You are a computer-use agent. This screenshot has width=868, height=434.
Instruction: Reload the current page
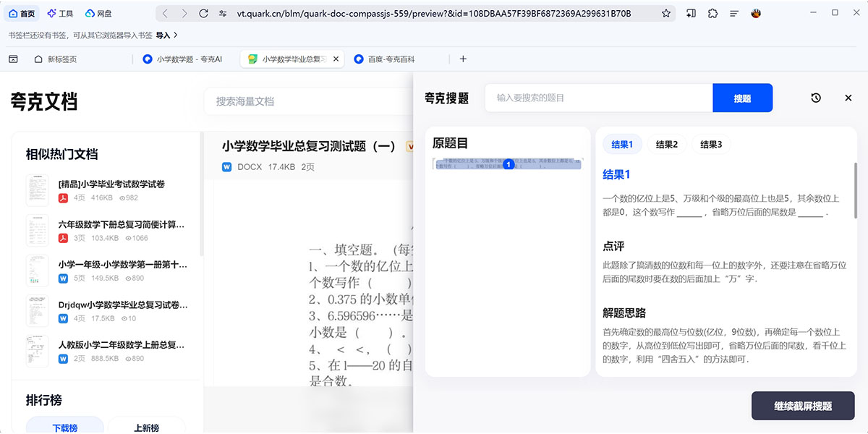pyautogui.click(x=203, y=13)
